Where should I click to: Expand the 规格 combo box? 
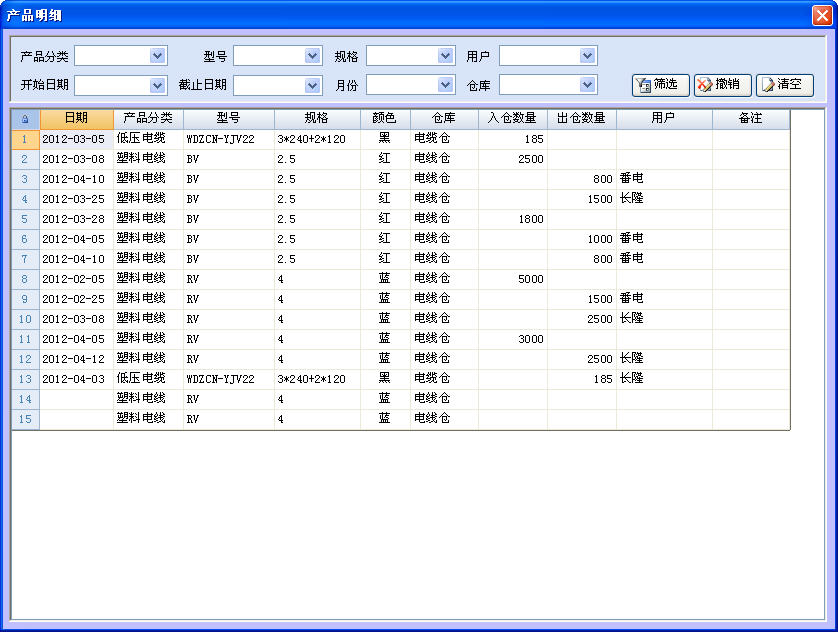tap(445, 56)
